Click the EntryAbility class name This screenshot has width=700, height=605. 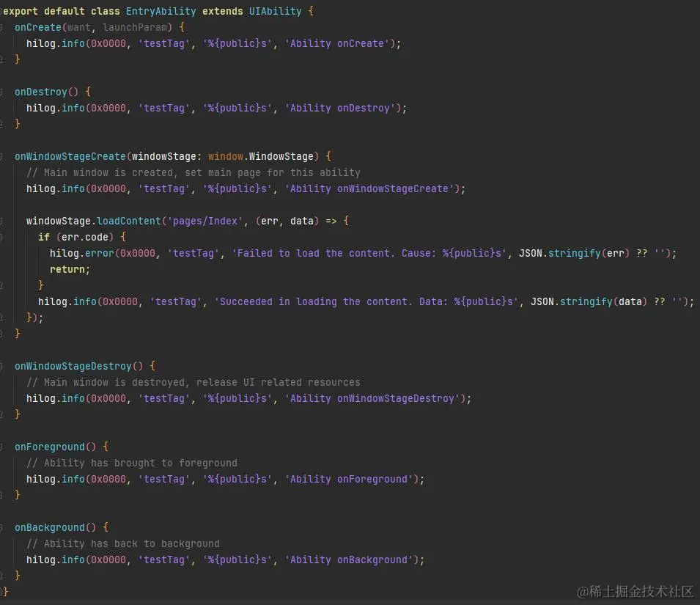(x=161, y=11)
